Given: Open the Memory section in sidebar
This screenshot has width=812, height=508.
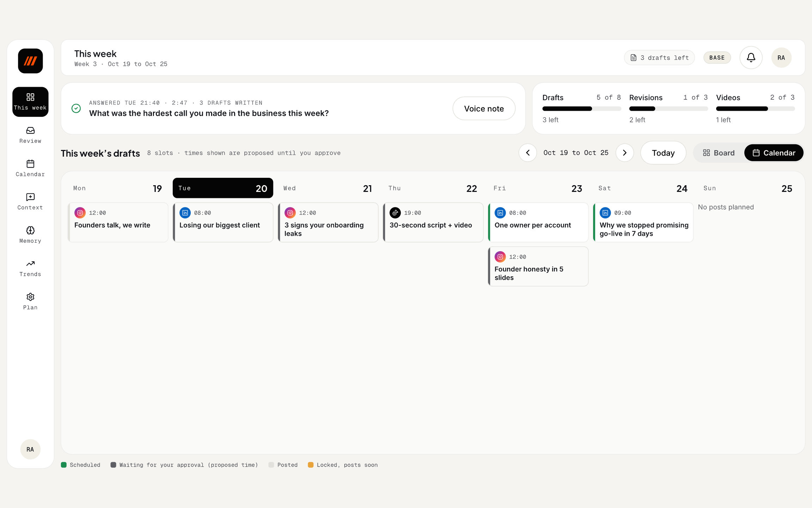Looking at the screenshot, I should click(x=30, y=235).
